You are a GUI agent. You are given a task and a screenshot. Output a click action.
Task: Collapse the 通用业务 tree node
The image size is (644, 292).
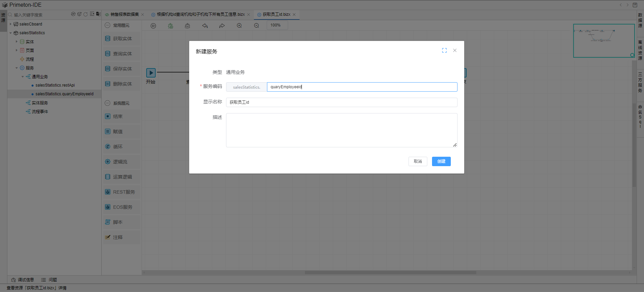tap(23, 77)
